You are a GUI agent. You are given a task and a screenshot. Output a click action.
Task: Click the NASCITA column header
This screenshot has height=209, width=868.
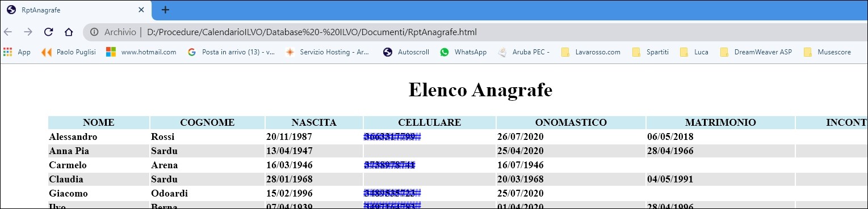[314, 122]
